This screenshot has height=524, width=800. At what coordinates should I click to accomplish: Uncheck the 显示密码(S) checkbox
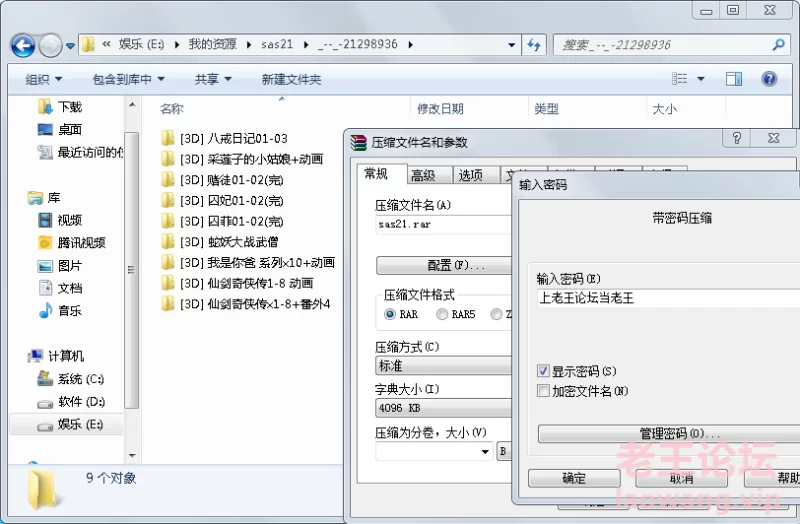click(x=543, y=371)
